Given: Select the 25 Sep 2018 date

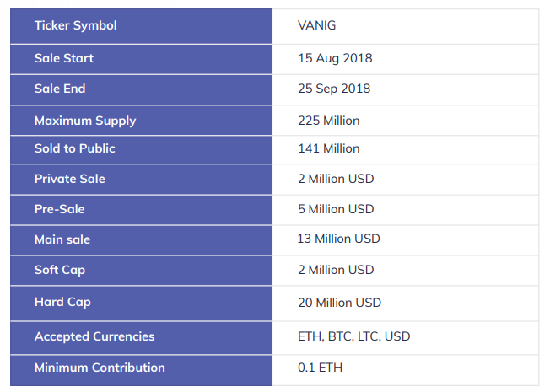Looking at the screenshot, I should [334, 89].
